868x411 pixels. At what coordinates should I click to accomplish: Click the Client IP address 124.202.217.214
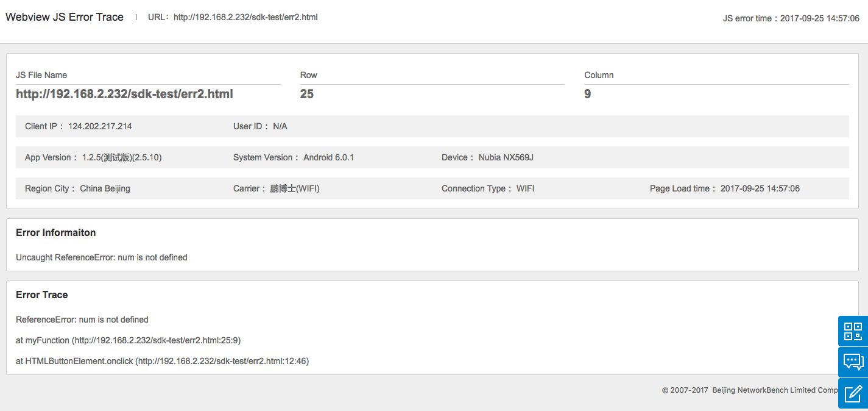pyautogui.click(x=100, y=126)
